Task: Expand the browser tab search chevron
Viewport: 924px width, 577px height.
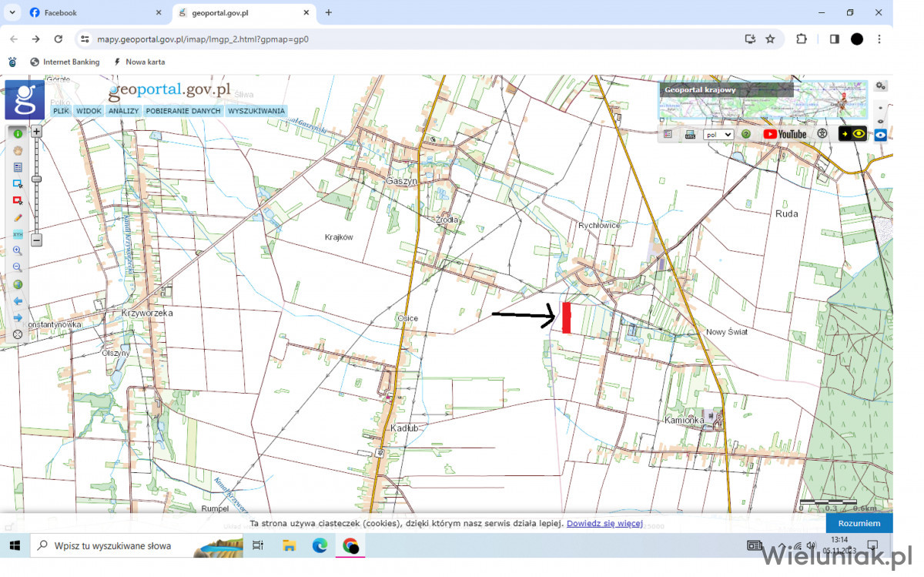Action: pos(12,12)
